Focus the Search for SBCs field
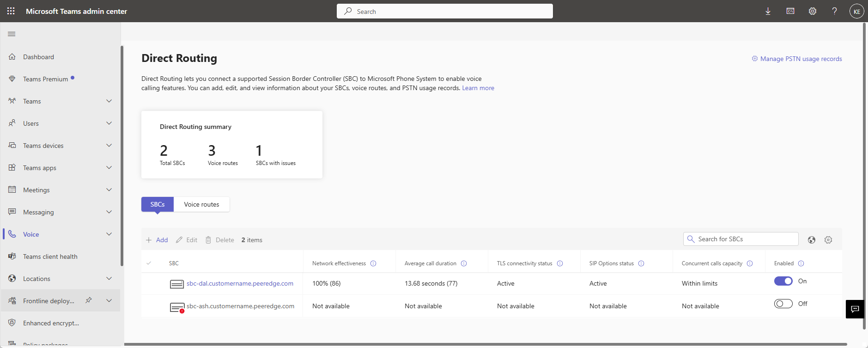Screen dimensions: 868x348 (x=741, y=239)
